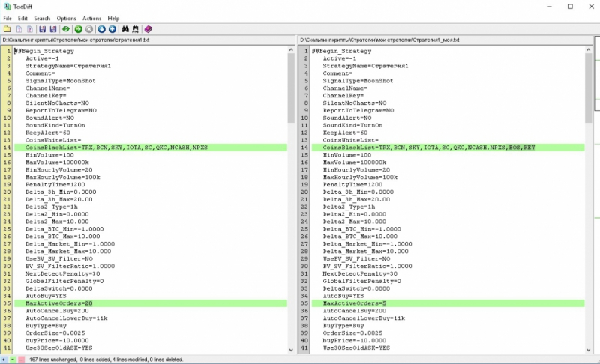
Task: Save file 1 with the first floppy icon
Action: [x=43, y=29]
